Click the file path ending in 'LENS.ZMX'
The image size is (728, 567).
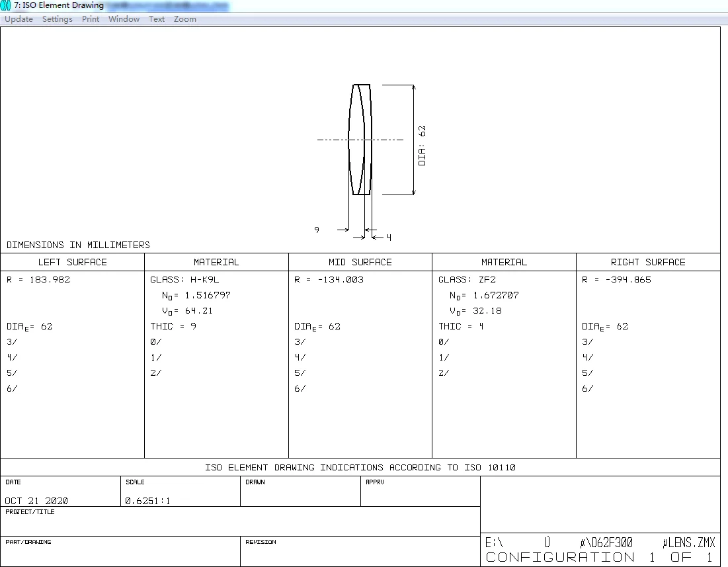click(600, 543)
